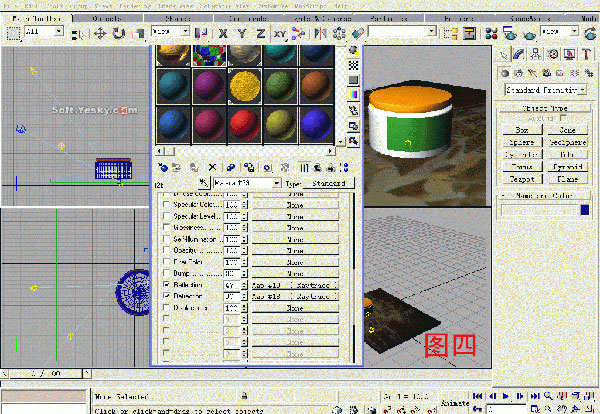Collapse the Object Type rollout
Viewport: 600px width, 414px height.
click(x=544, y=108)
